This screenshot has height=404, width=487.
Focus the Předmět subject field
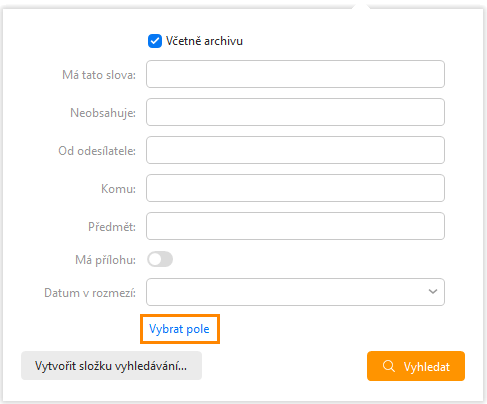click(x=295, y=226)
